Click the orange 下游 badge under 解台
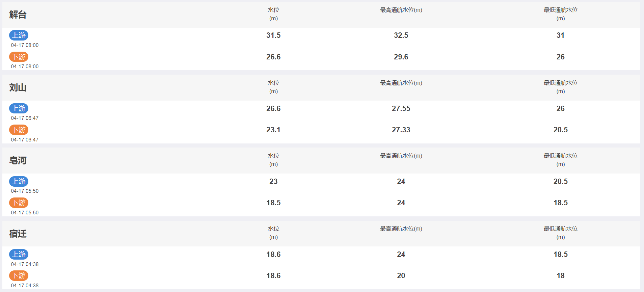 19,57
